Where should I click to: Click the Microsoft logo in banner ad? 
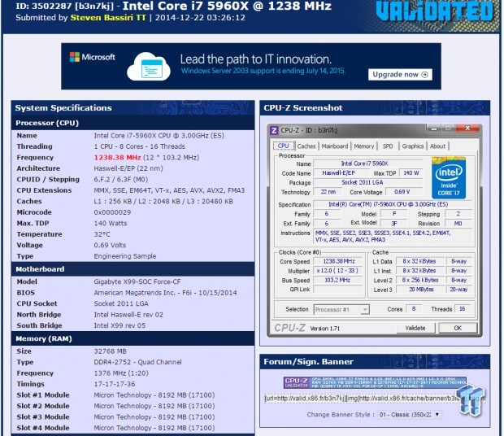pyautogui.click(x=92, y=57)
